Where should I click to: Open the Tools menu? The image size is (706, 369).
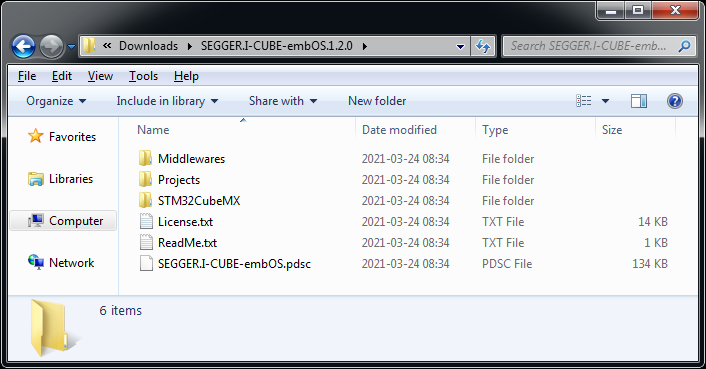[143, 76]
